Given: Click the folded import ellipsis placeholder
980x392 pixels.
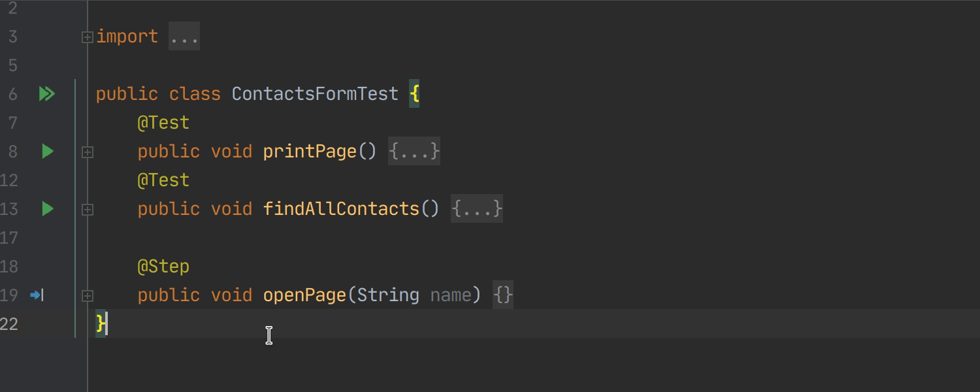Looking at the screenshot, I should [184, 37].
